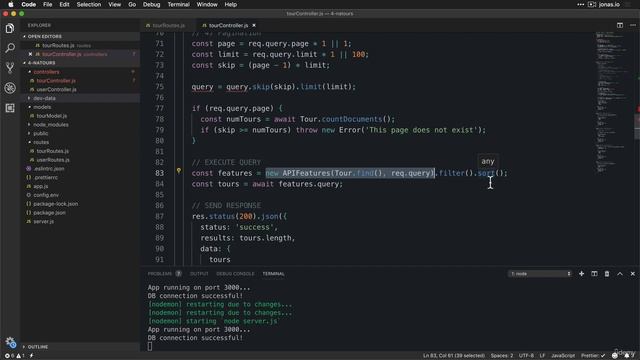Open the Explorer view in activity bar
This screenshot has width=640, height=360.
pos(10,28)
